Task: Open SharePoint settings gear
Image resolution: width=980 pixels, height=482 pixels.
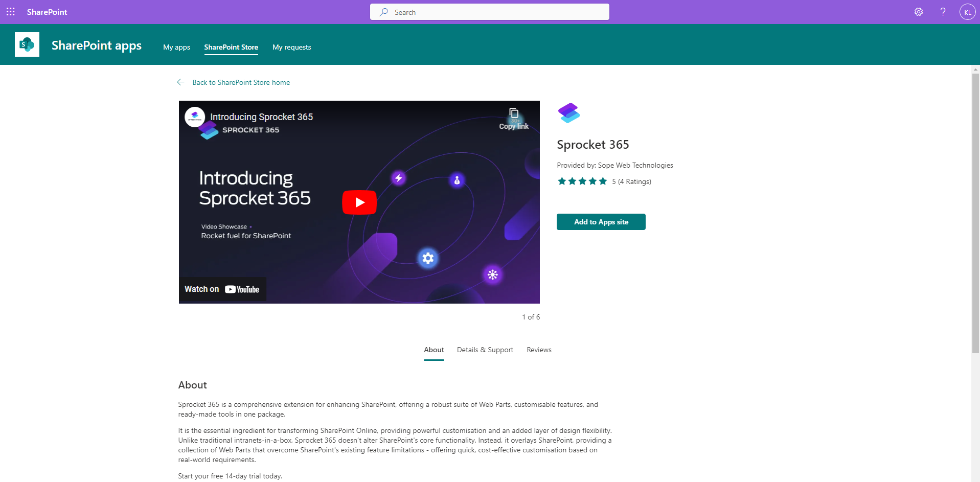Action: click(x=918, y=11)
